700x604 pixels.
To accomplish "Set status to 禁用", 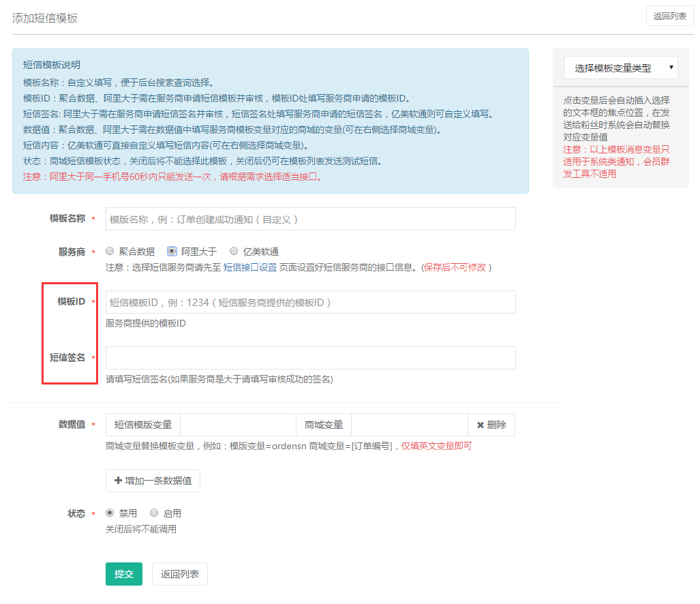I will [x=110, y=513].
